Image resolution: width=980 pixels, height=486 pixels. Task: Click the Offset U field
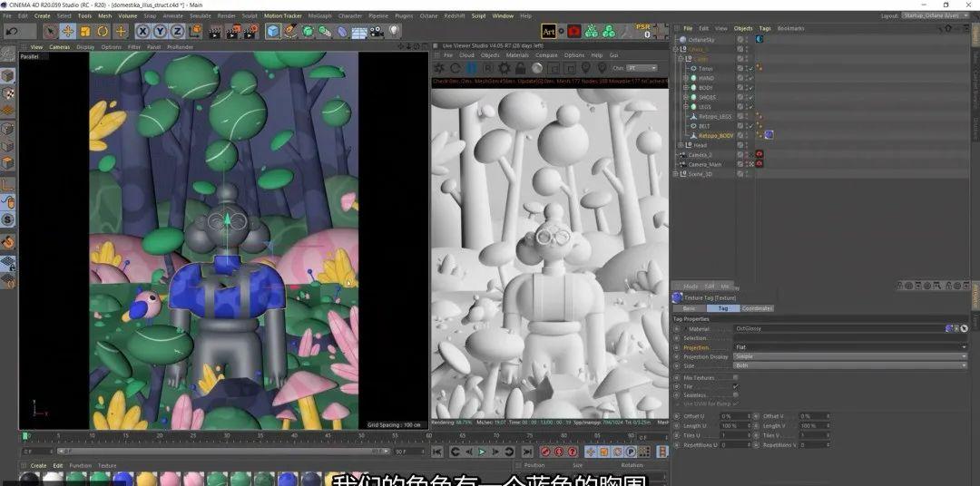(733, 416)
